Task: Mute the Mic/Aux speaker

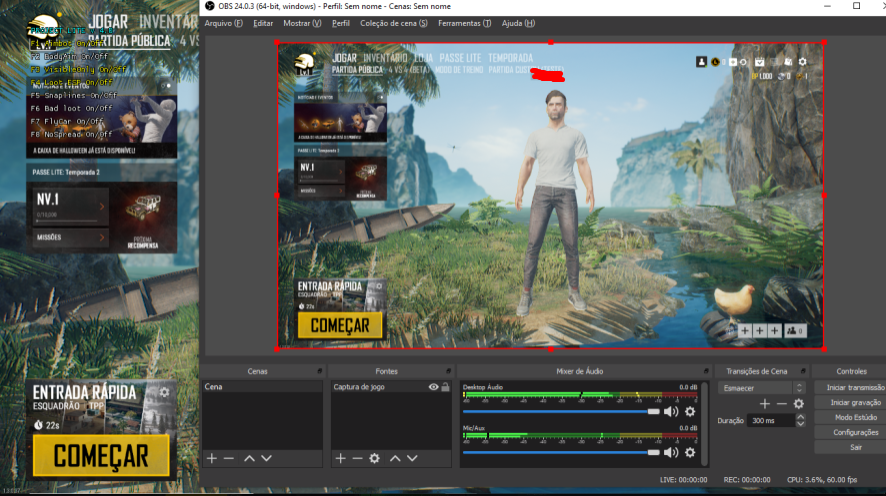Action: [x=671, y=453]
